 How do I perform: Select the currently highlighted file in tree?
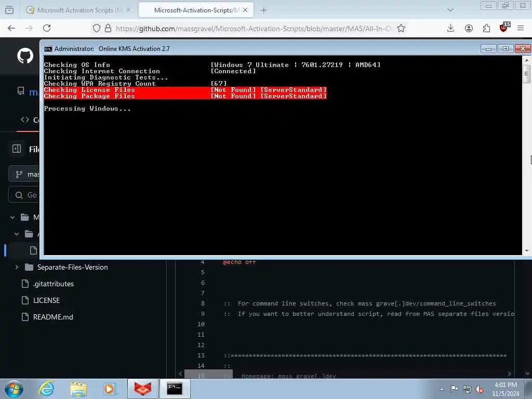[24, 250]
